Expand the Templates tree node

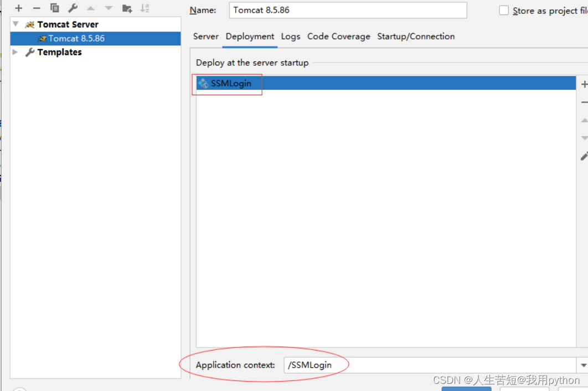15,52
